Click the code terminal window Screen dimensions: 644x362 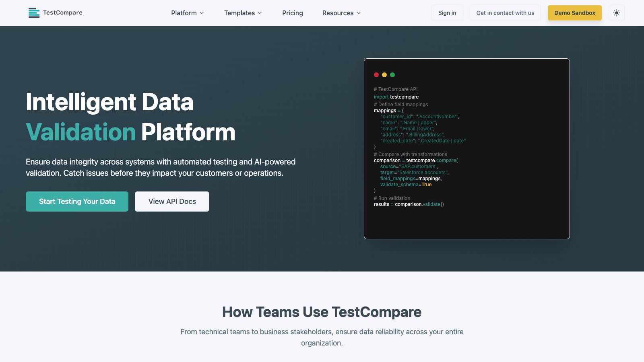pyautogui.click(x=467, y=149)
